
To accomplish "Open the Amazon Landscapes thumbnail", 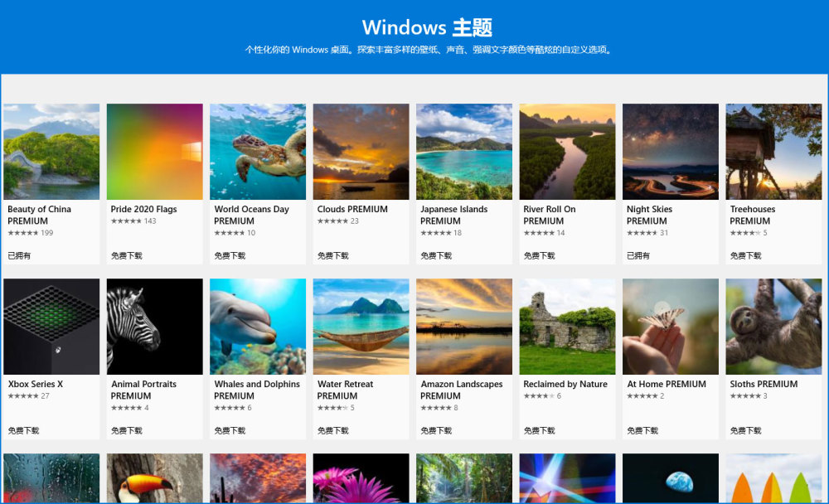I will point(464,327).
